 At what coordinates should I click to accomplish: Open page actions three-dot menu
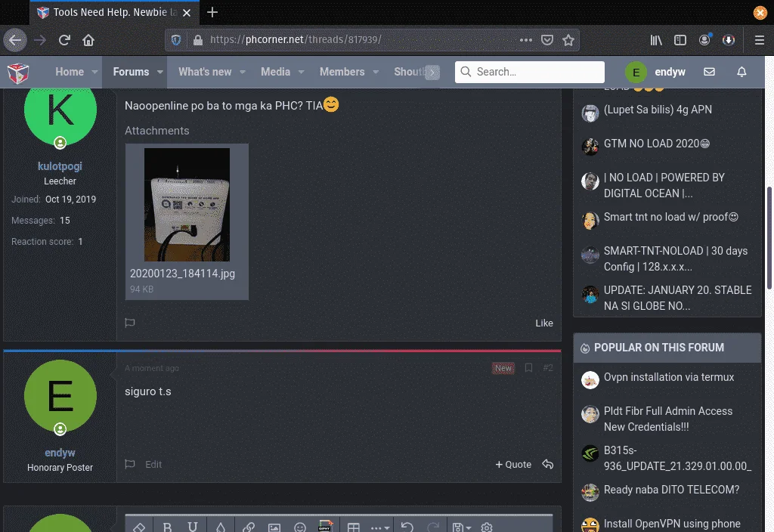(526, 40)
